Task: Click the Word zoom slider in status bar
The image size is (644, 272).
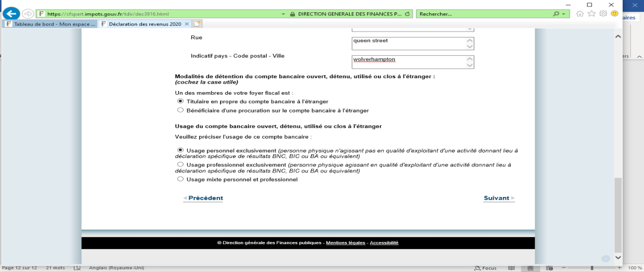Action: click(592, 268)
